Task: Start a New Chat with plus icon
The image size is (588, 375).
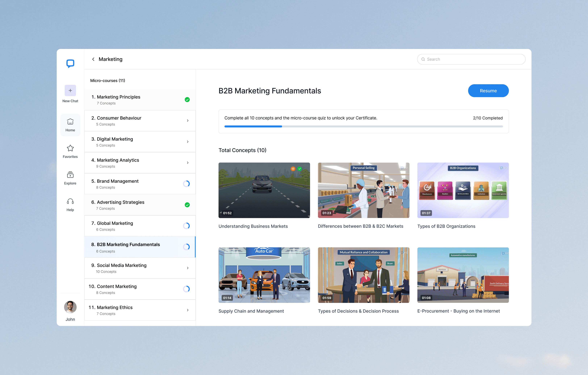Action: click(x=70, y=91)
